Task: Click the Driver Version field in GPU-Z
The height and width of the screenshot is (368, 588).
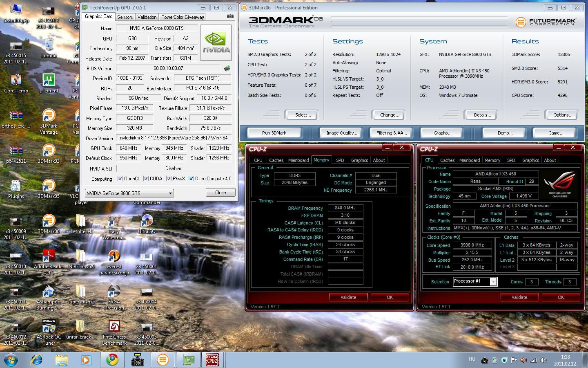Action: (174, 138)
